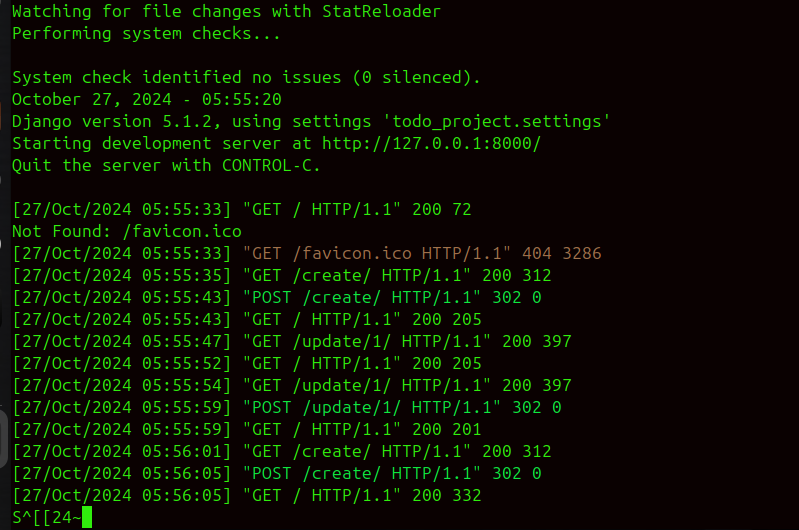Click the 05:55:35 GET /create/ log entry
Viewport: 799px width, 530px height.
tap(282, 275)
